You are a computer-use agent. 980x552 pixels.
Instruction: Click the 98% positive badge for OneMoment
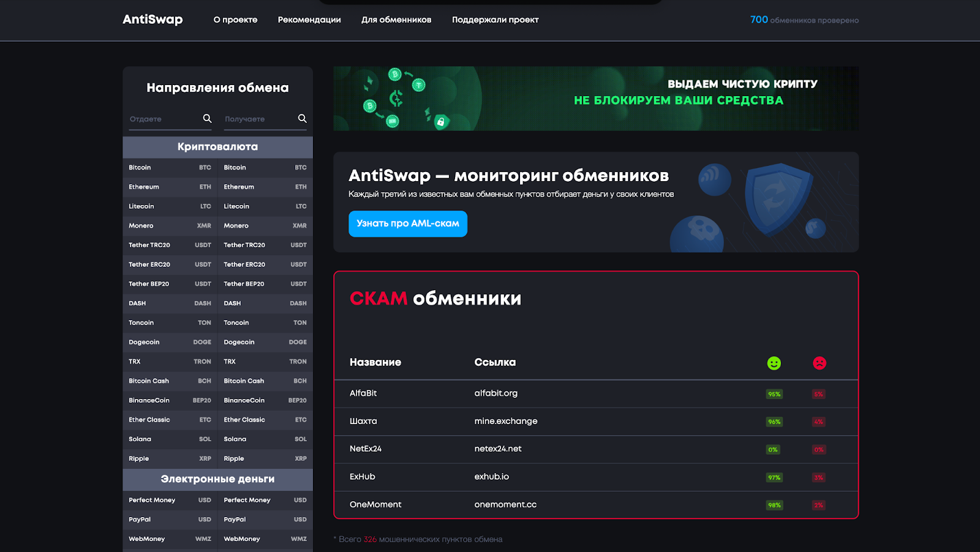774,505
